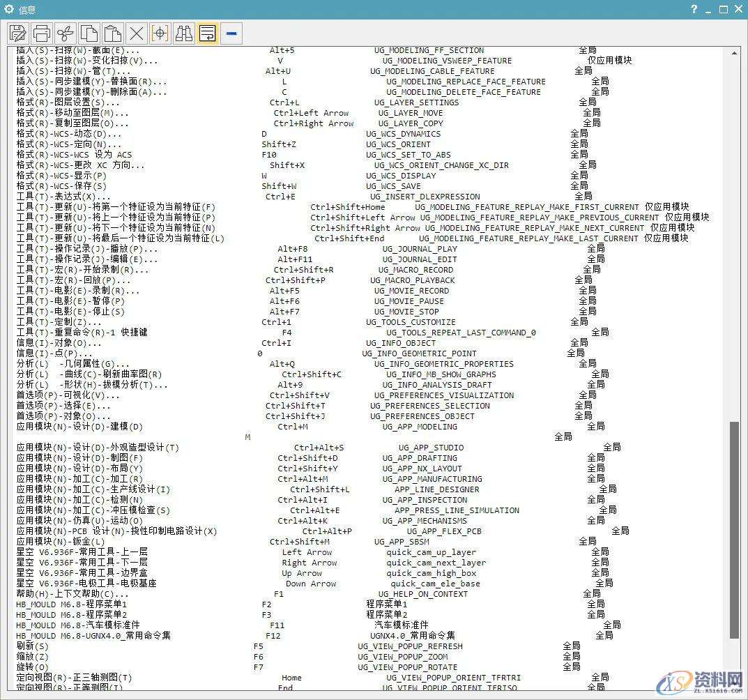748x700 pixels.
Task: Click the blue minus toolbar button
Action: 231,33
